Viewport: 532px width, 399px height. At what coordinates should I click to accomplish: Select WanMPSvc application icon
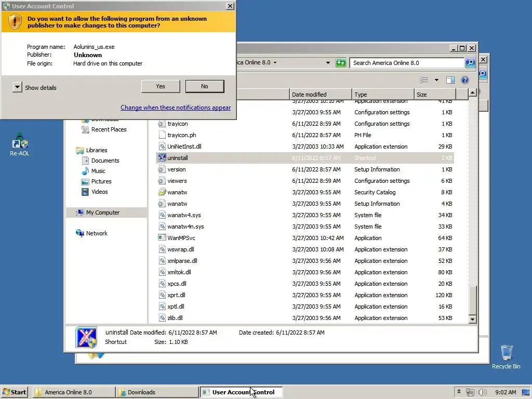pos(162,238)
